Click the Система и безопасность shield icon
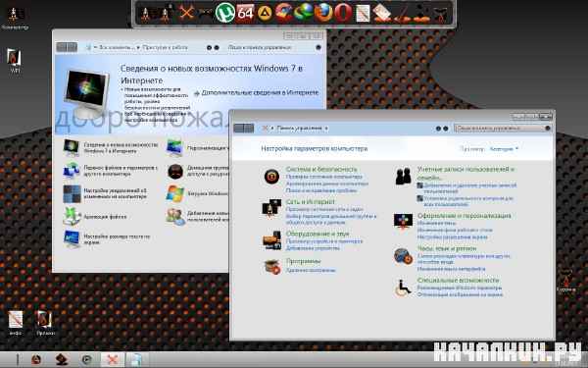This screenshot has height=368, width=588. [271, 177]
